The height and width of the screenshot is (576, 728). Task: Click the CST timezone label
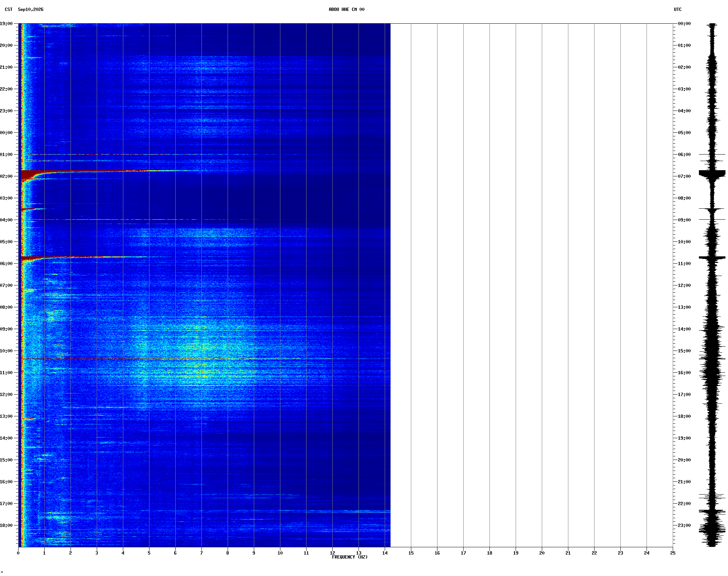[9, 9]
